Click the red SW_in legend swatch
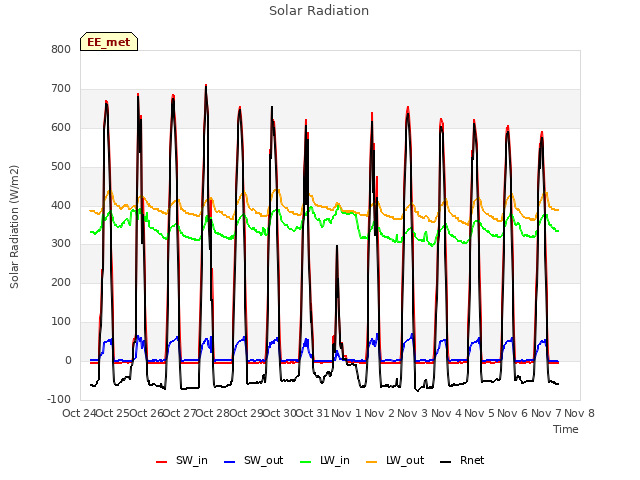 (162, 462)
